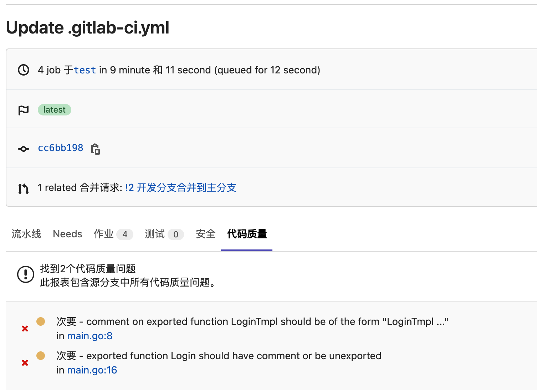Open merge request !2 link

pyautogui.click(x=181, y=188)
